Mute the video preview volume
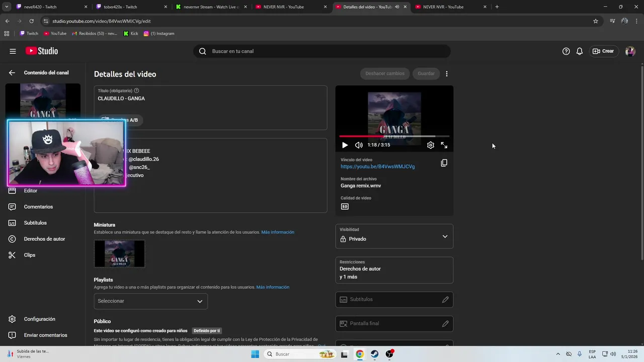This screenshot has width=644, height=362. (x=359, y=145)
